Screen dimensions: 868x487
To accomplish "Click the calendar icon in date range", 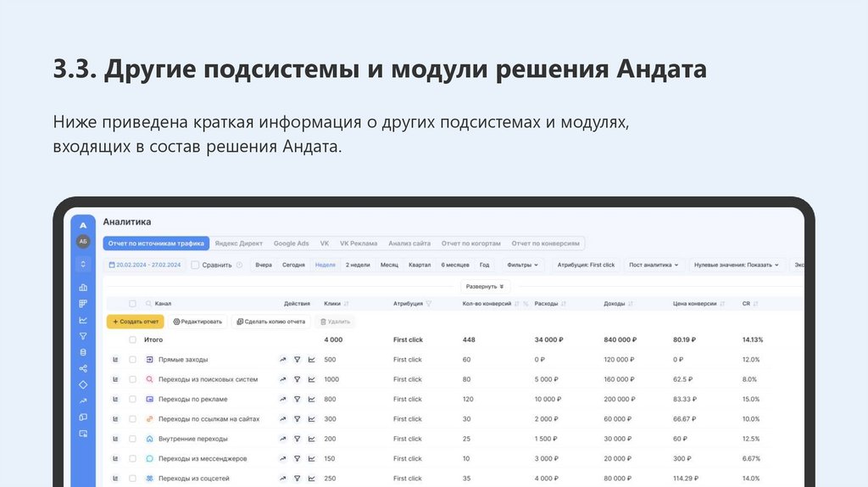I will click(112, 265).
